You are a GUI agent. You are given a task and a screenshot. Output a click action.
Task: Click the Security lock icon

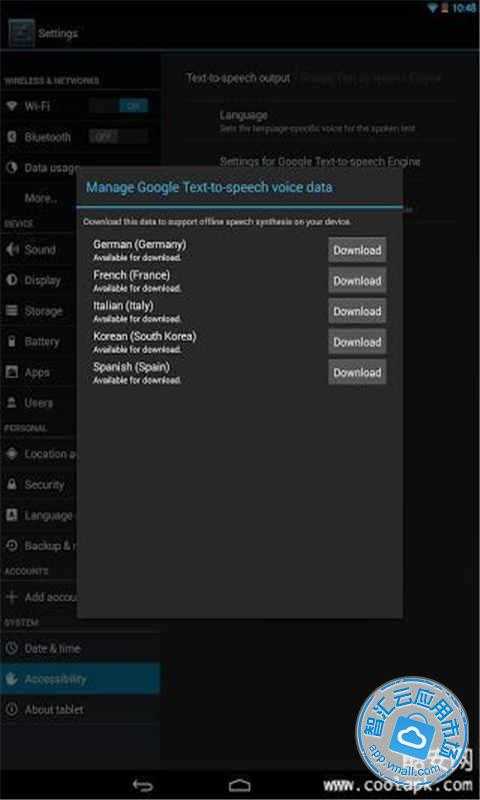(x=12, y=484)
